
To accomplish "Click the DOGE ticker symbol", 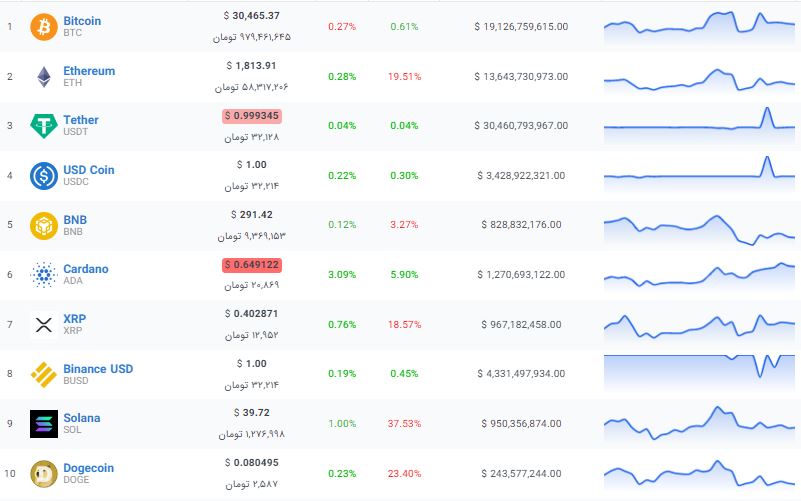I will [76, 480].
